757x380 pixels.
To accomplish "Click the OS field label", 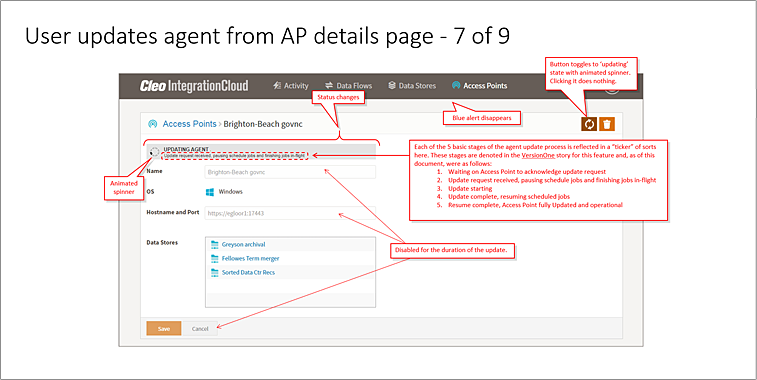I will (x=150, y=192).
